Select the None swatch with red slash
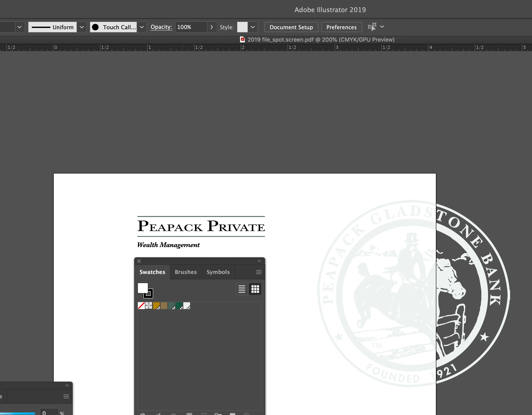 tap(141, 306)
